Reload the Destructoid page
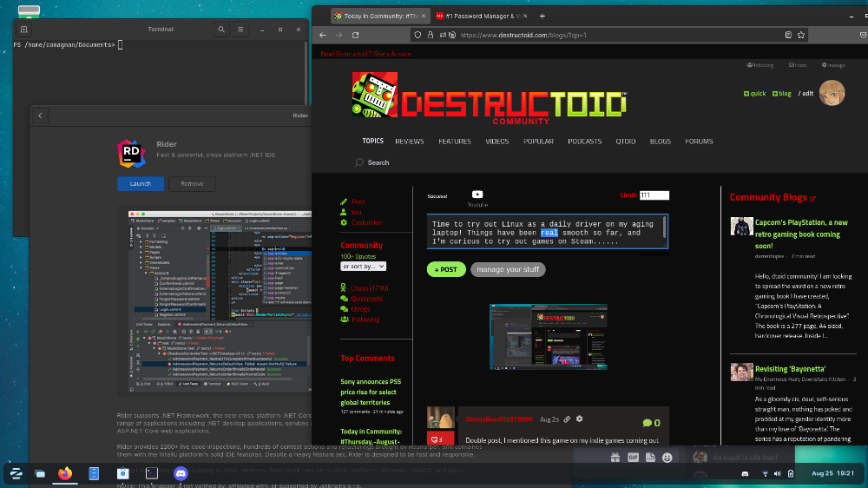Screen dimensions: 868x488 [355, 35]
